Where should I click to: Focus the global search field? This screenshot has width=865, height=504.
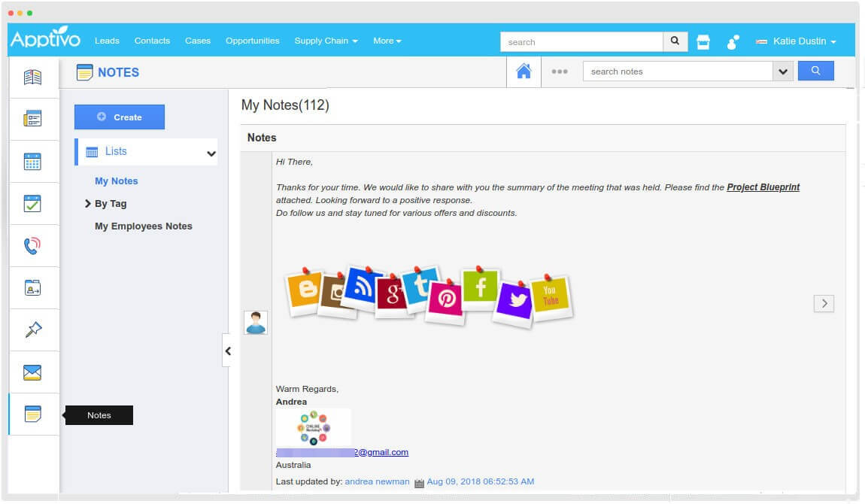coord(581,41)
